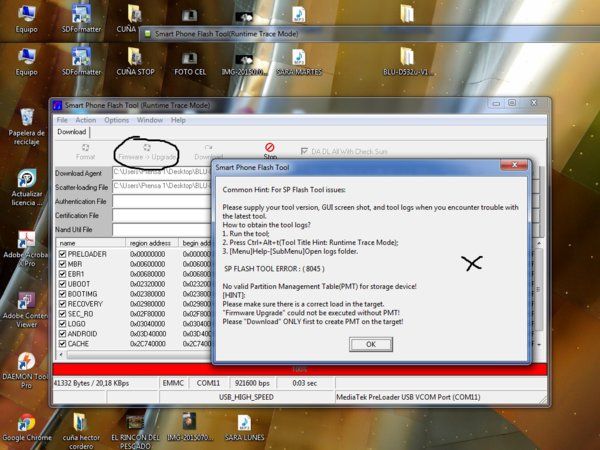The image size is (600, 450).
Task: Click the Scatter-loading File path field
Action: [x=162, y=186]
